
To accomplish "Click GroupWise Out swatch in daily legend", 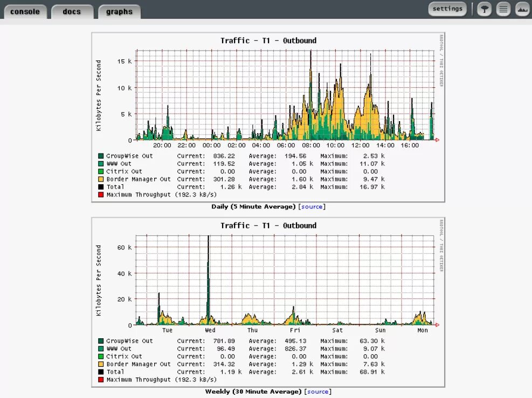I will (x=101, y=156).
